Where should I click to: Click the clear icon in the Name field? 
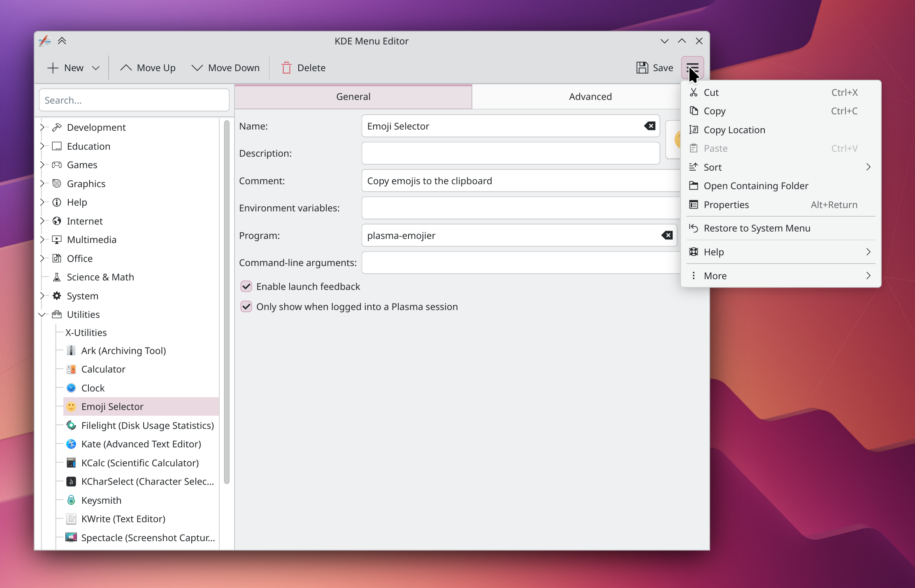pos(650,126)
